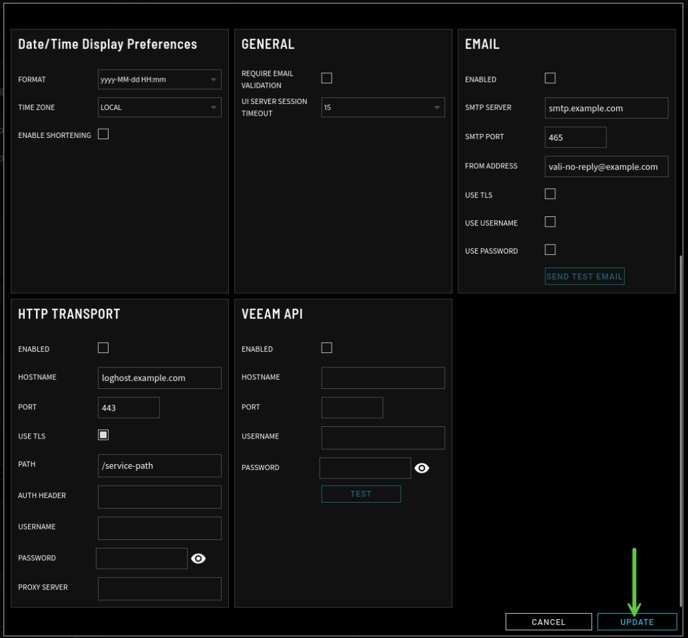Click the SMTP Port field

click(x=576, y=137)
